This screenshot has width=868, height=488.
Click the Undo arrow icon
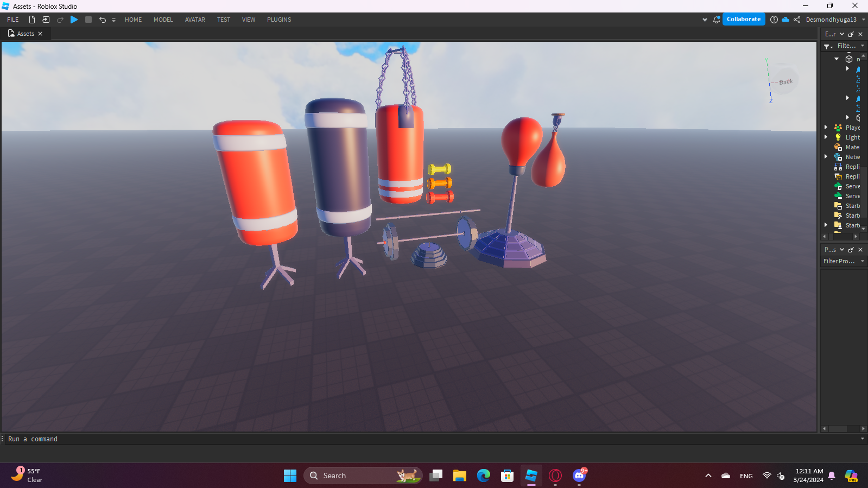[x=103, y=20]
